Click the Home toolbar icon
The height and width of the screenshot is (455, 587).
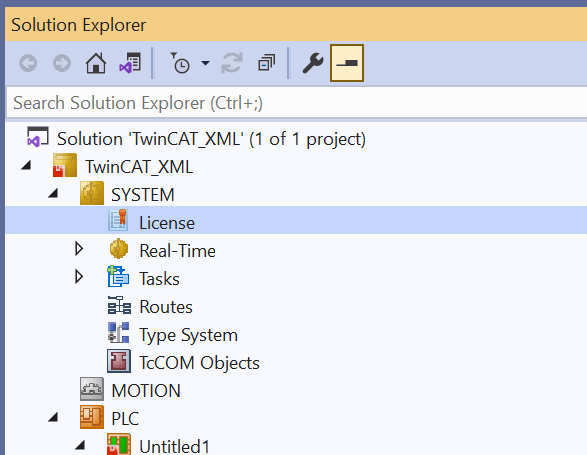click(x=96, y=63)
